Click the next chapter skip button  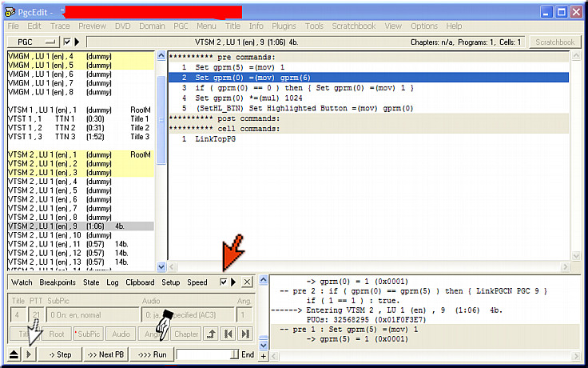246,334
